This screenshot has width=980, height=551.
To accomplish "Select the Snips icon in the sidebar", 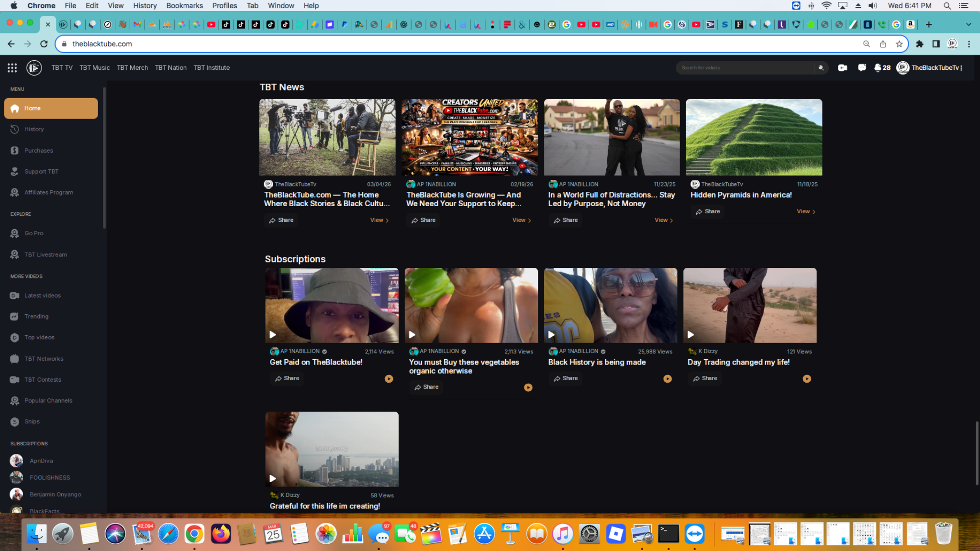I will [x=14, y=421].
